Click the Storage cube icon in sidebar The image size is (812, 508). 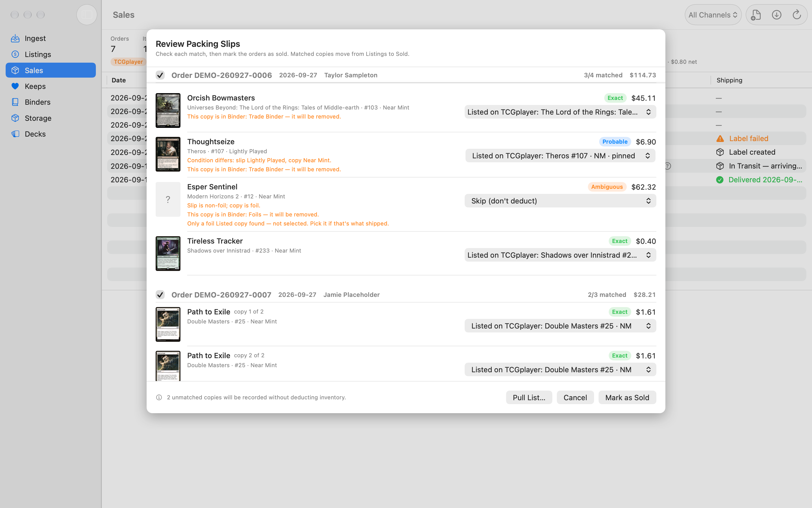[15, 118]
